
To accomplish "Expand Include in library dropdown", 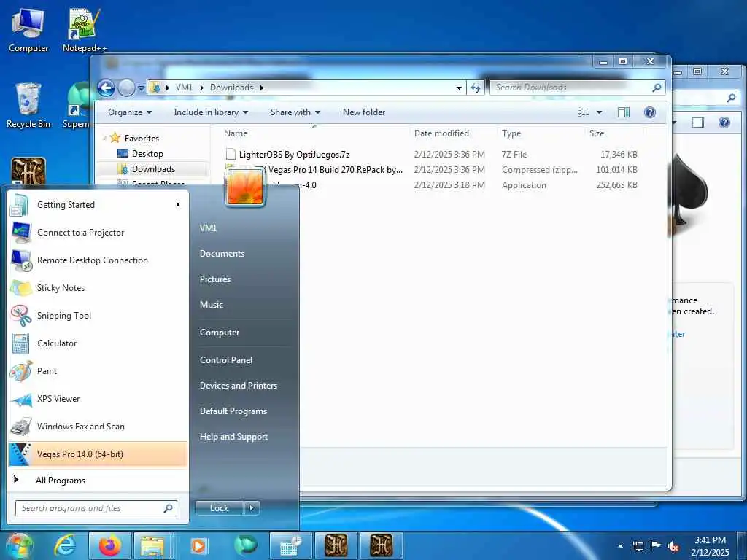I will pos(211,112).
